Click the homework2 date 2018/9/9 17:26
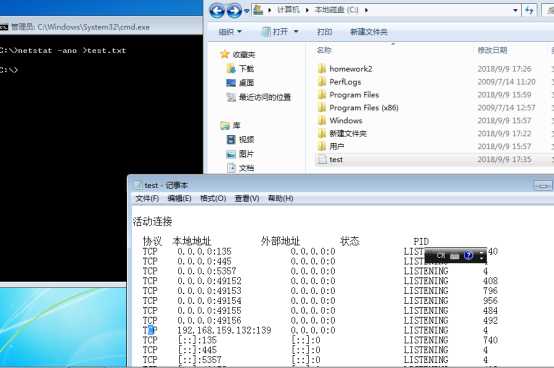 click(504, 69)
